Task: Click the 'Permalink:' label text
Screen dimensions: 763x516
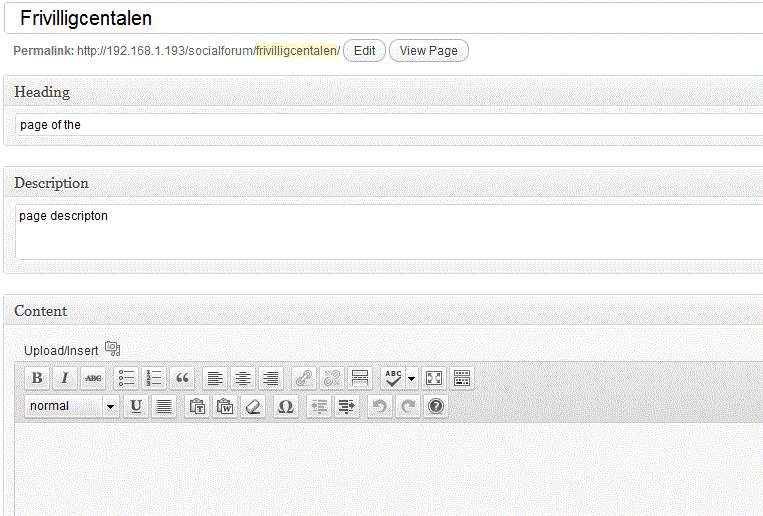Action: point(43,51)
